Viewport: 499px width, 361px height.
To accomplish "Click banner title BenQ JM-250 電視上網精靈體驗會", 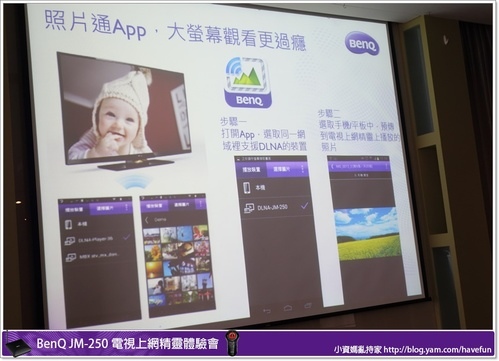I will [127, 343].
